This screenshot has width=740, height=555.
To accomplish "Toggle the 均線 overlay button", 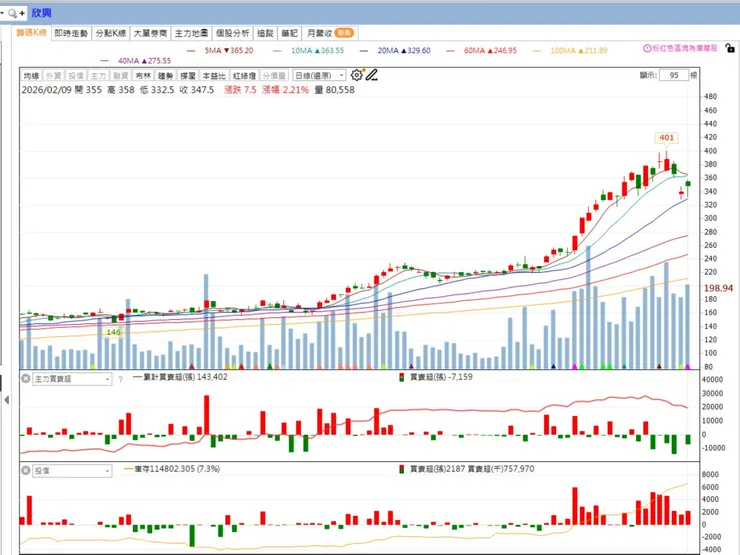I will click(32, 76).
